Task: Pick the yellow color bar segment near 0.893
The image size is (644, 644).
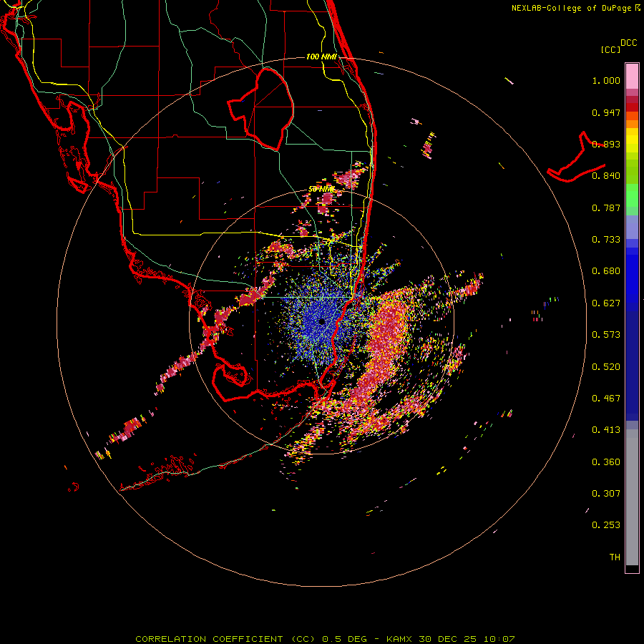Action: (632, 140)
